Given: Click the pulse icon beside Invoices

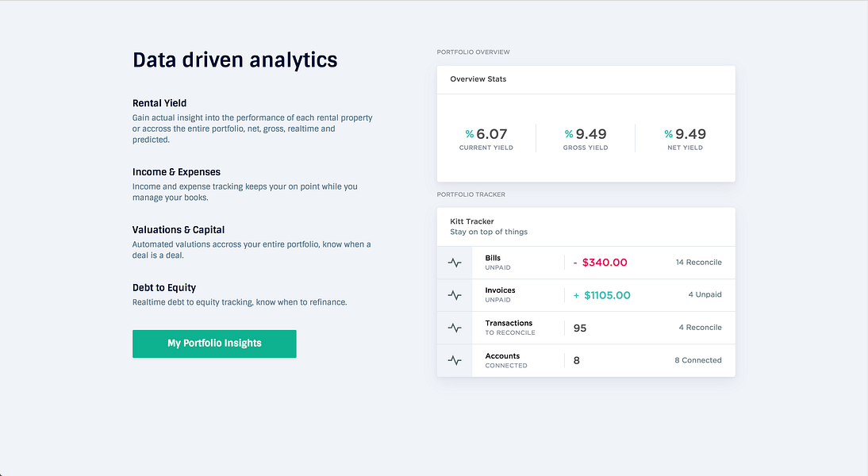Looking at the screenshot, I should [455, 296].
